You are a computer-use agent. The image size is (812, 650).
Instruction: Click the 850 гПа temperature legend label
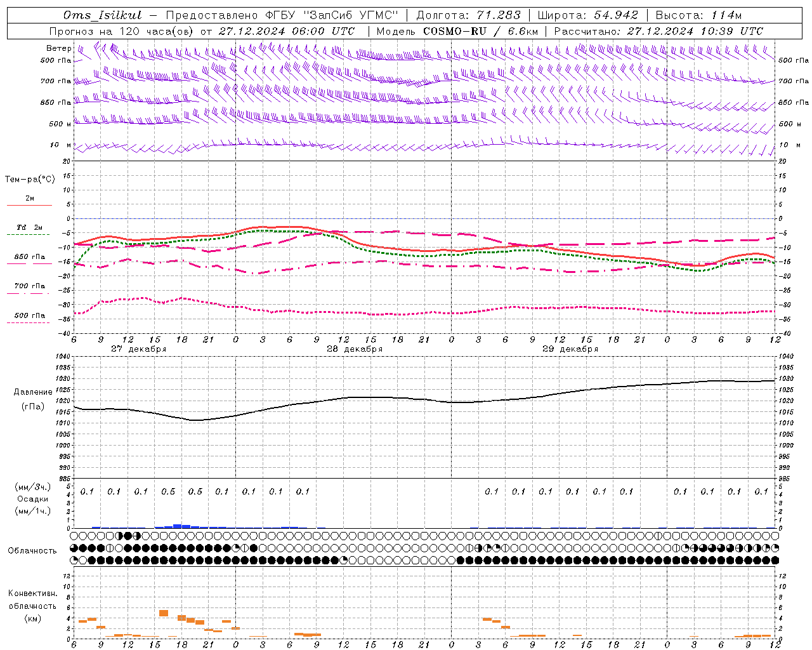30,257
